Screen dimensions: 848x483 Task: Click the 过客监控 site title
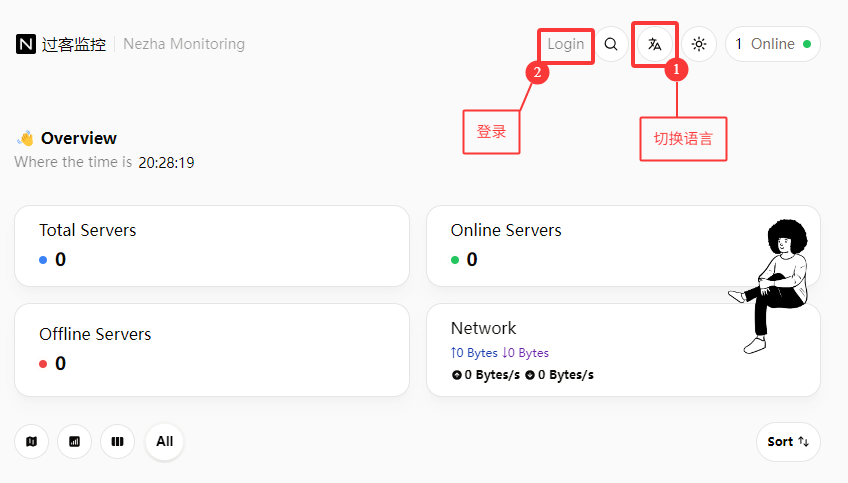(74, 44)
